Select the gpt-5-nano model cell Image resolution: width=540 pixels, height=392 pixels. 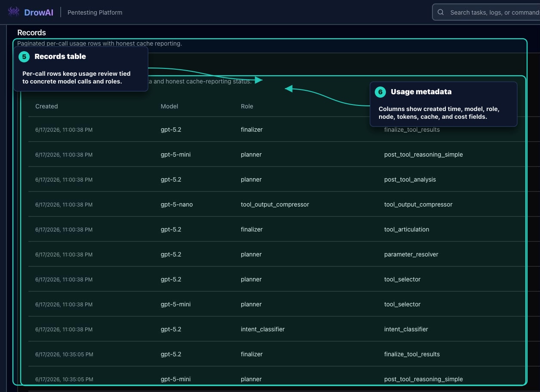pos(177,204)
